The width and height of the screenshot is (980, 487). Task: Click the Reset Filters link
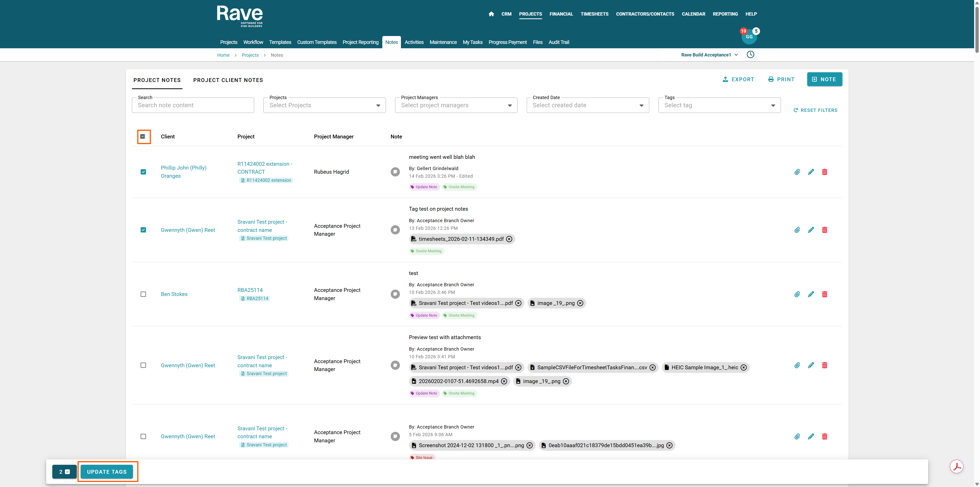pos(815,110)
